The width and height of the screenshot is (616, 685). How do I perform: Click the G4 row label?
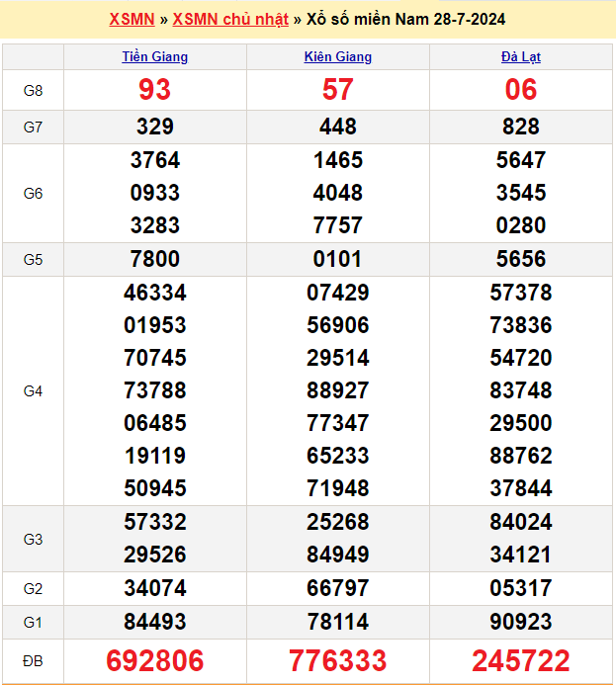pos(34,391)
